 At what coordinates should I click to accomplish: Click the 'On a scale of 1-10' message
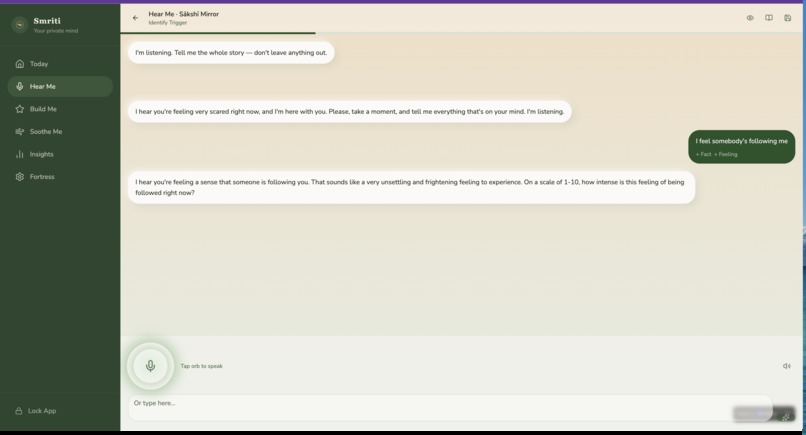[411, 187]
